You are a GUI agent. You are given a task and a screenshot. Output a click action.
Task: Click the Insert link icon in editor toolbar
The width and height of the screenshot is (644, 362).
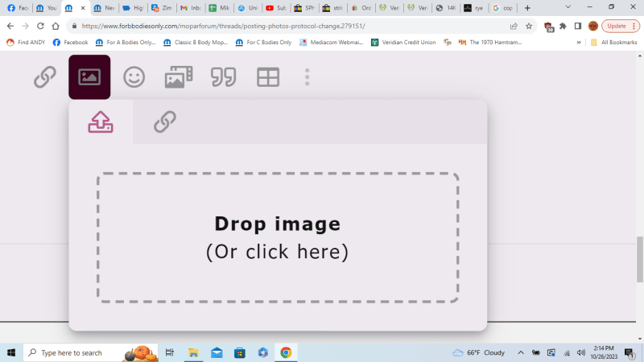(45, 77)
